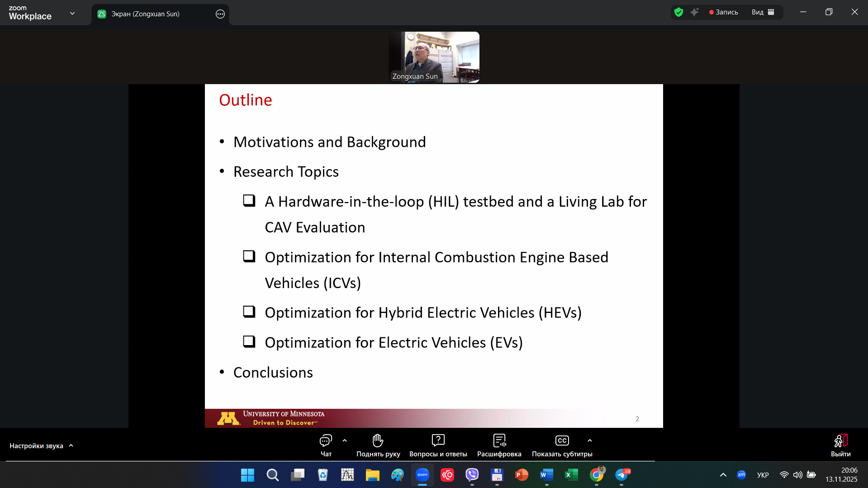Open Telegram from the taskbar
The image size is (868, 488).
621,475
